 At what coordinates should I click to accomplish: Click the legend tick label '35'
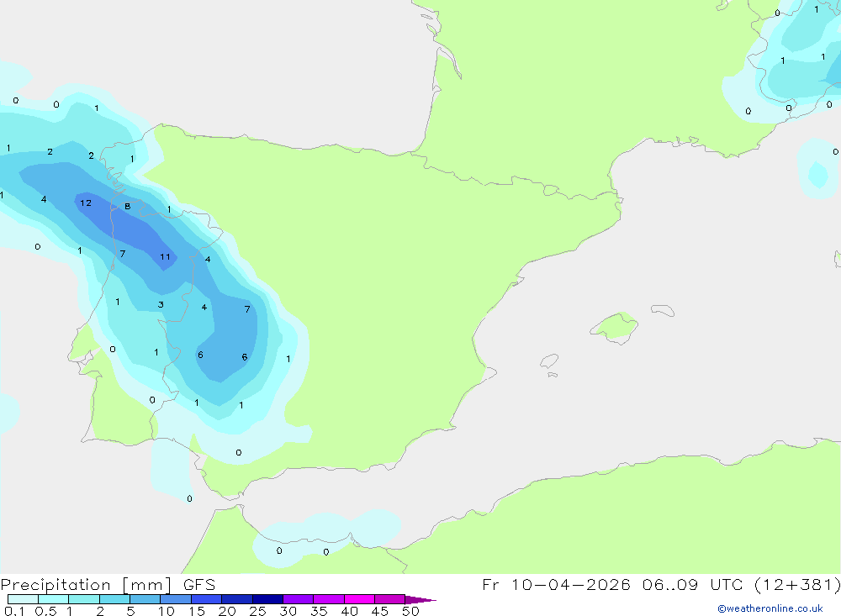tap(319, 611)
